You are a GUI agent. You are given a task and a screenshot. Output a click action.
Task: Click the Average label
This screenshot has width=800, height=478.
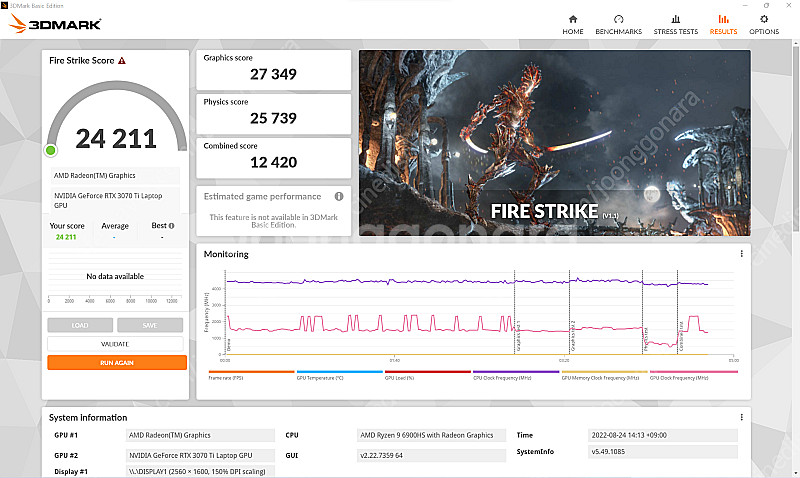[x=115, y=226]
